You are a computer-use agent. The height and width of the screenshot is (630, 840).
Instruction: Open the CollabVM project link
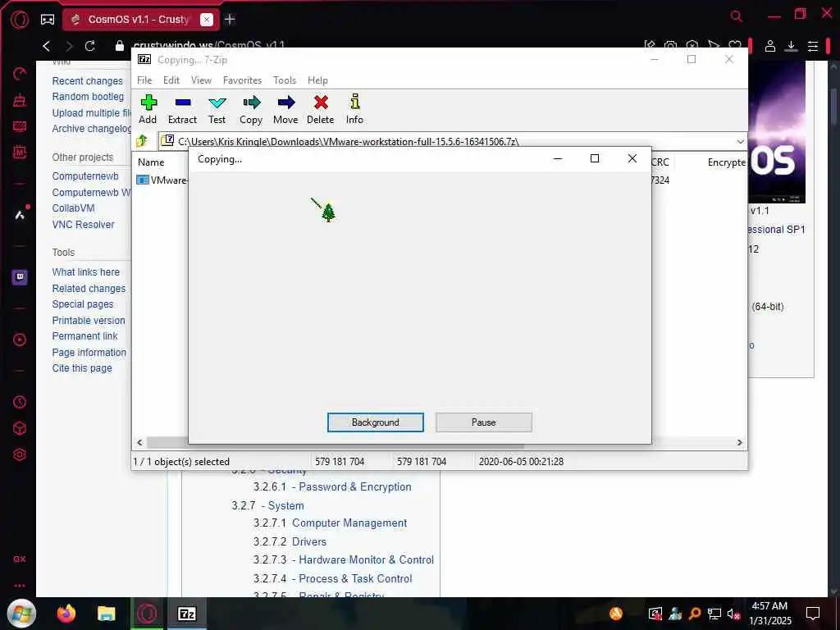73,208
